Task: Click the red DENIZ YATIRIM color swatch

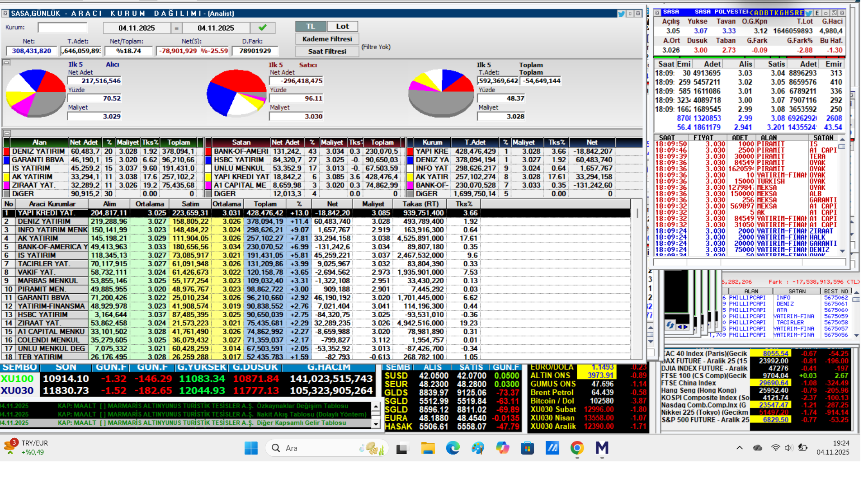Action: click(7, 151)
